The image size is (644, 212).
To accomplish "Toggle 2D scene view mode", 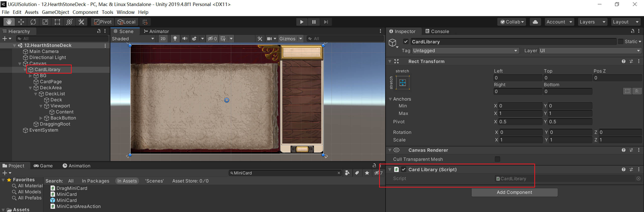I will click(x=163, y=39).
